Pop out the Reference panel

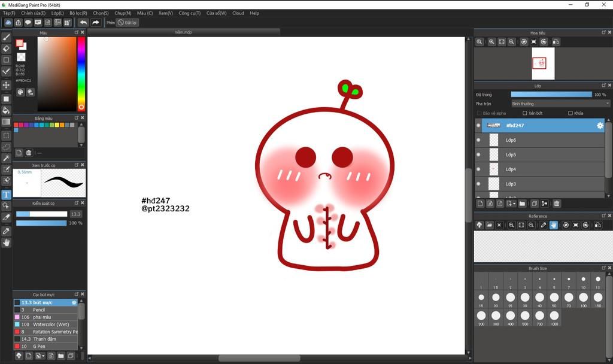(603, 216)
